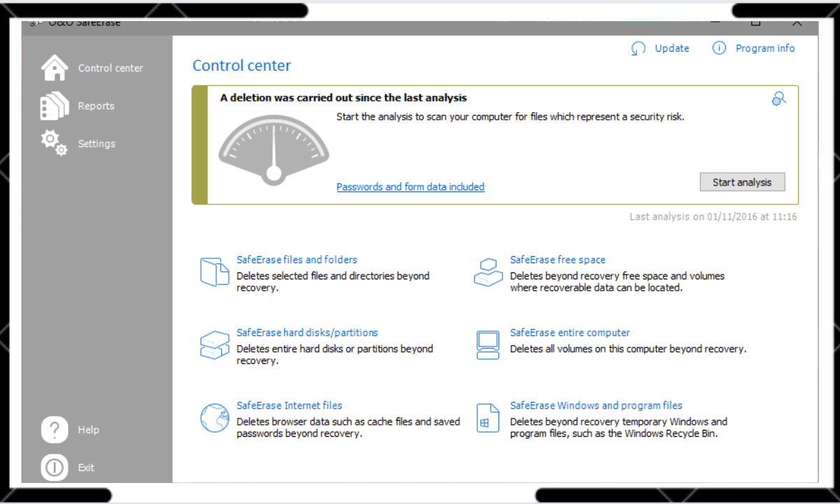Click the SafeErase free space icon
The image size is (840, 504).
488,272
